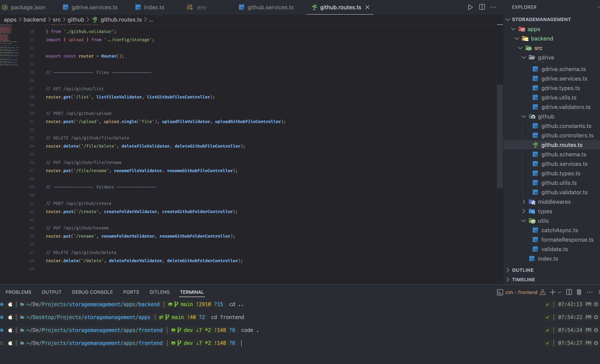The width and height of the screenshot is (600, 364).
Task: Open the PORTS panel tab
Action: point(131,292)
